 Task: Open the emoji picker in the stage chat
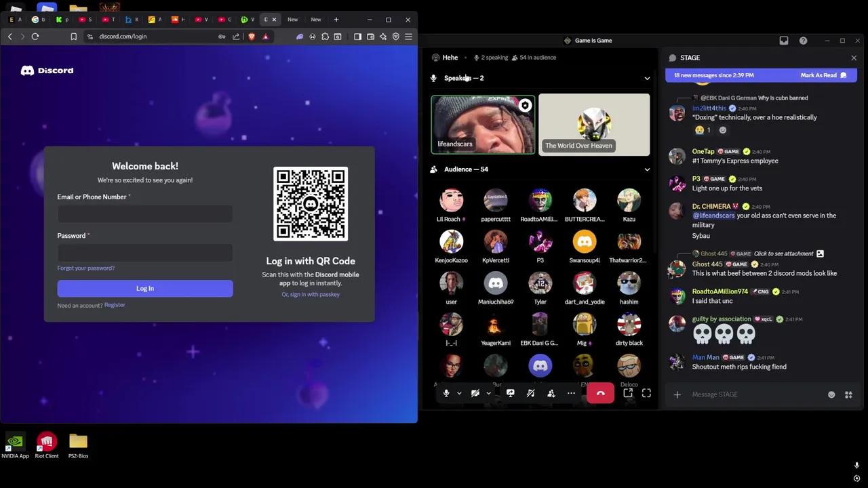(x=831, y=394)
